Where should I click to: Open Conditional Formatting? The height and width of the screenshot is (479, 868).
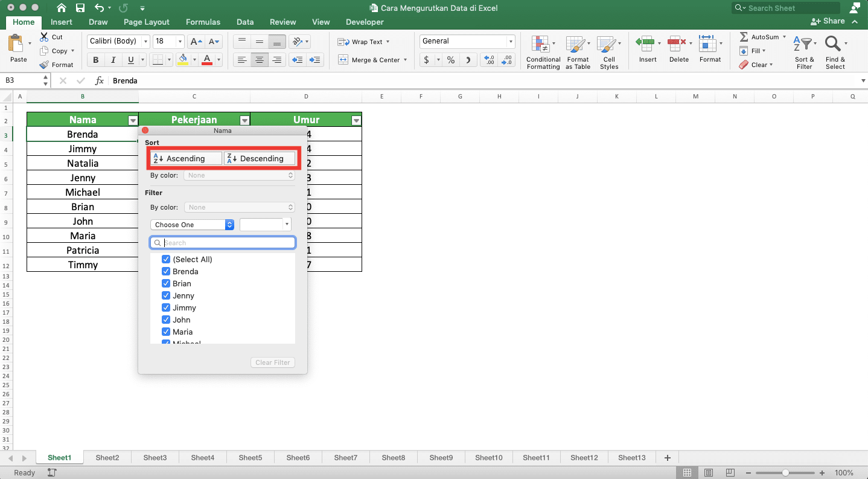pyautogui.click(x=543, y=52)
